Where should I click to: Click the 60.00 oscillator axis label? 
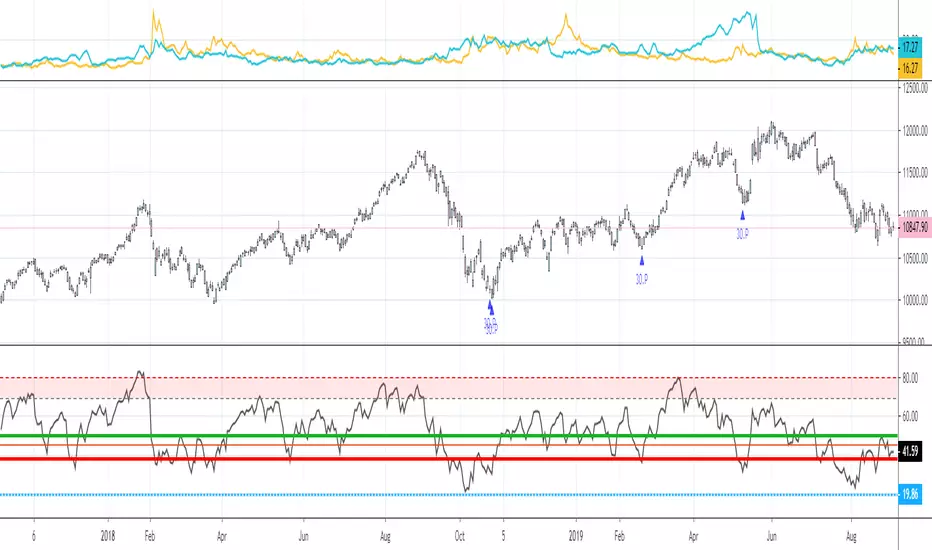910,416
